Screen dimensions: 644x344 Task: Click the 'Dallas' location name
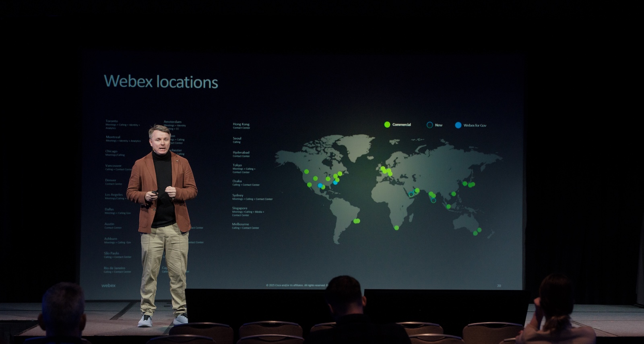tap(109, 209)
